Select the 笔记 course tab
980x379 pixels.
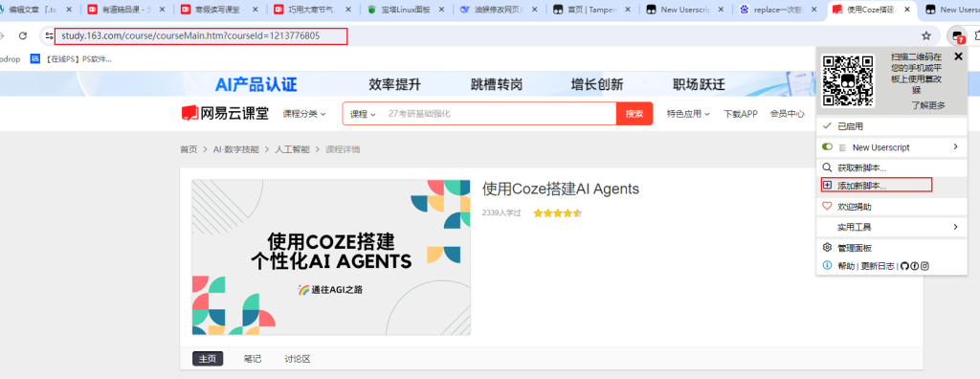pos(253,359)
